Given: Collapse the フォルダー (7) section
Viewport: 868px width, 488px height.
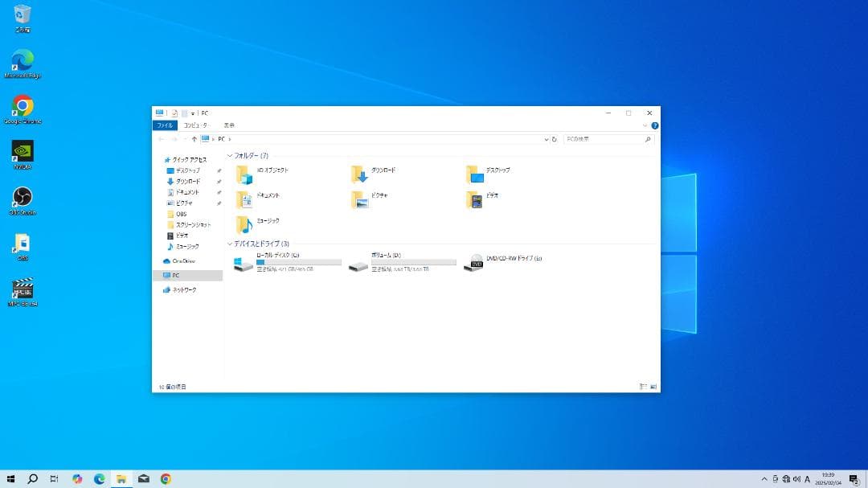Looking at the screenshot, I should pos(231,155).
